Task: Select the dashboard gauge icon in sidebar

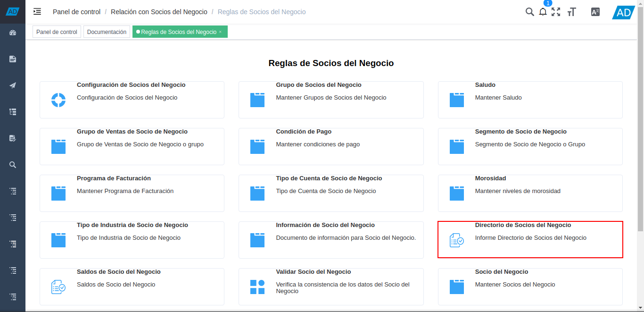Action: (12, 33)
